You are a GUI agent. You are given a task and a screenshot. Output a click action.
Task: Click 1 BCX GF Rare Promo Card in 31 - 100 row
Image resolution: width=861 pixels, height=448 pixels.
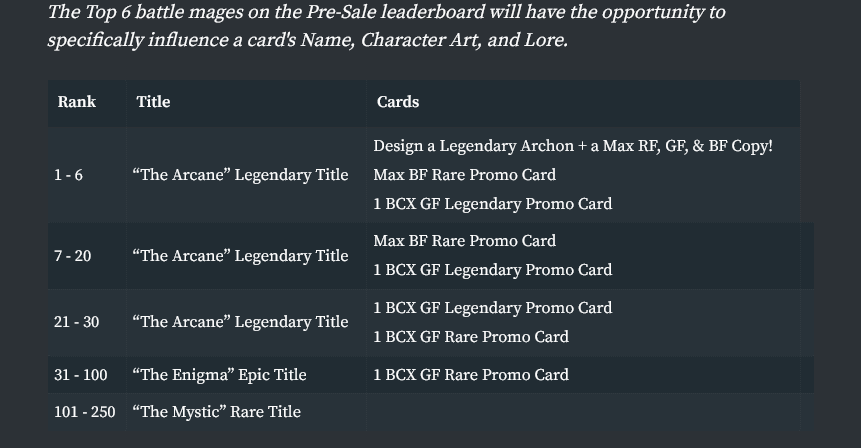pyautogui.click(x=471, y=375)
